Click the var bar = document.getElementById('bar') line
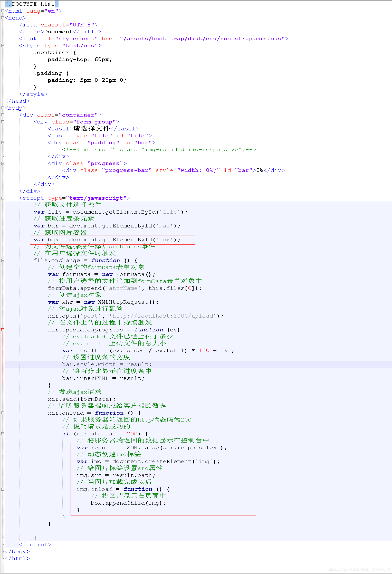This screenshot has width=392, height=574. click(x=107, y=226)
